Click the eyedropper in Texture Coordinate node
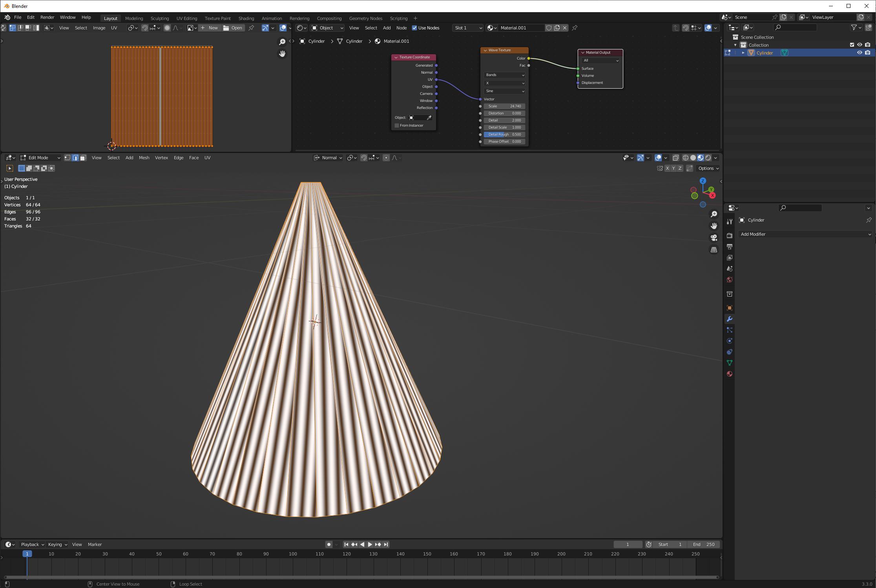876x588 pixels. 429,118
